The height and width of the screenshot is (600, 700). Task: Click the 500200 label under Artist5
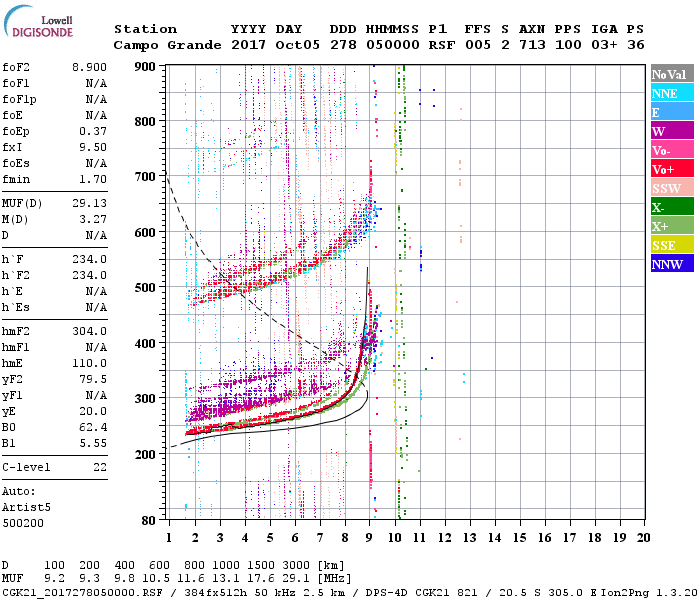click(x=23, y=523)
